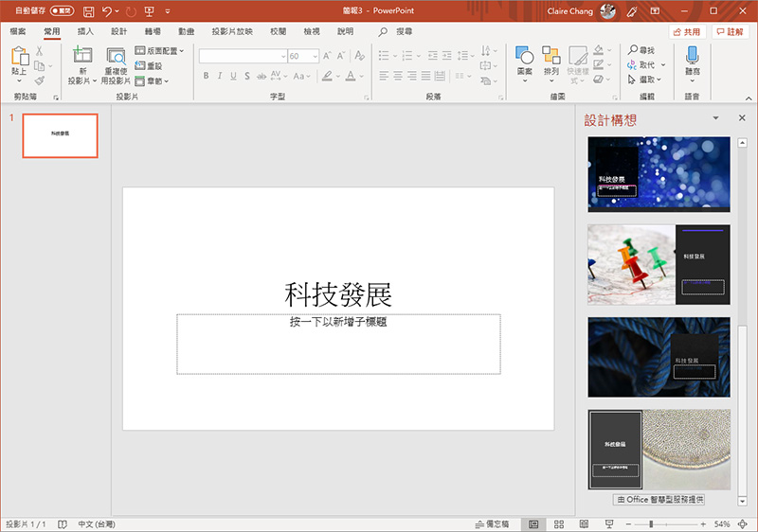This screenshot has width=758, height=532.
Task: Open Design Ideas pane options arrow
Action: pos(716,117)
